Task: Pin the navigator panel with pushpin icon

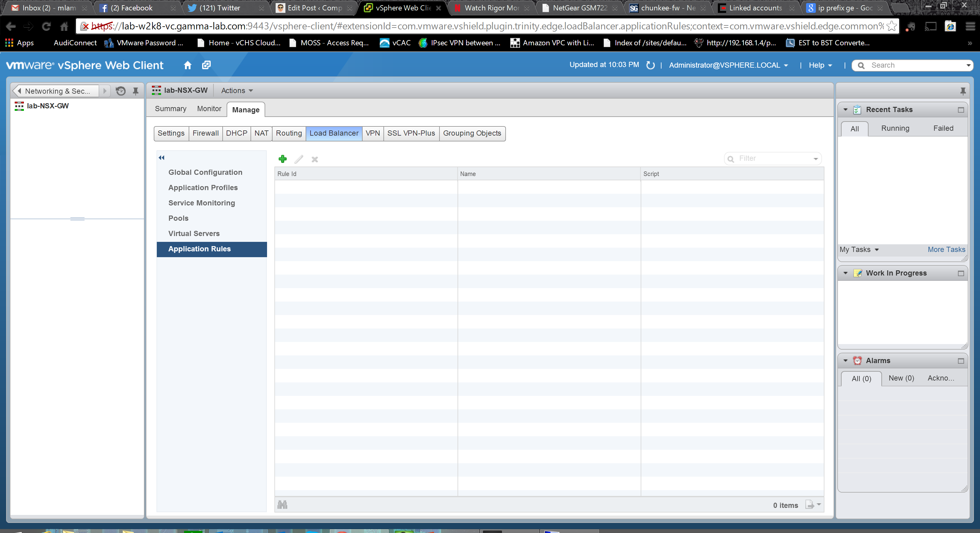Action: [135, 91]
